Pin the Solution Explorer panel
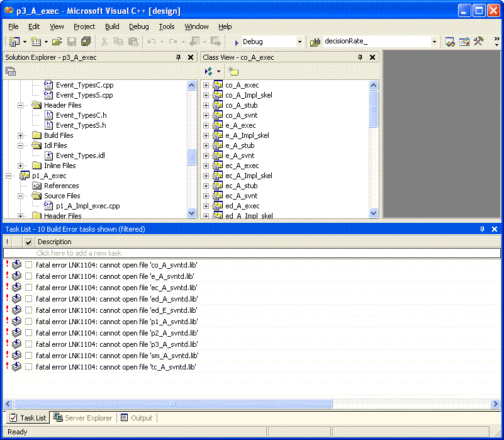504x440 pixels. click(x=179, y=57)
